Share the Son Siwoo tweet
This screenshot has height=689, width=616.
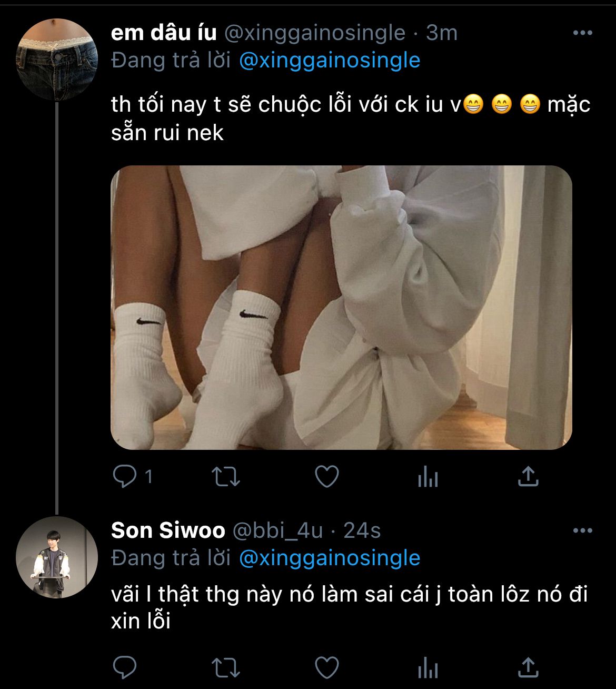528,667
